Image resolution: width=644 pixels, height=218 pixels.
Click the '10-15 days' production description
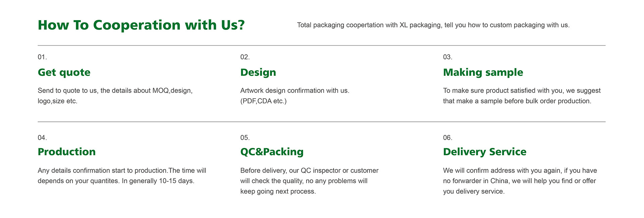[x=122, y=176]
